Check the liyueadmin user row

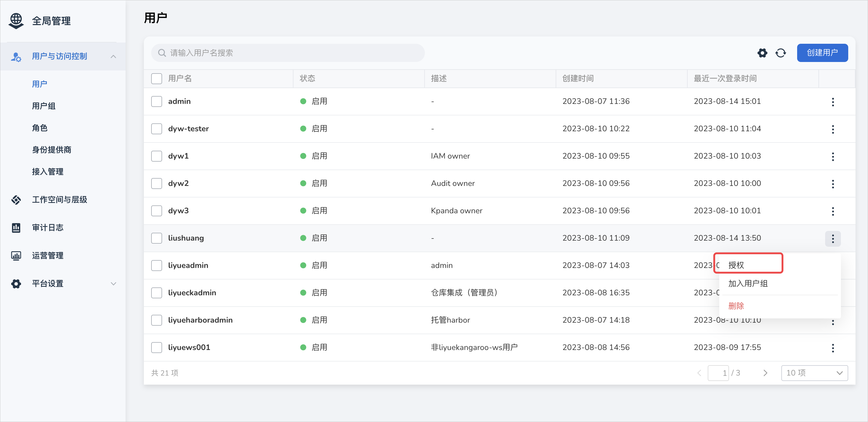coord(156,265)
